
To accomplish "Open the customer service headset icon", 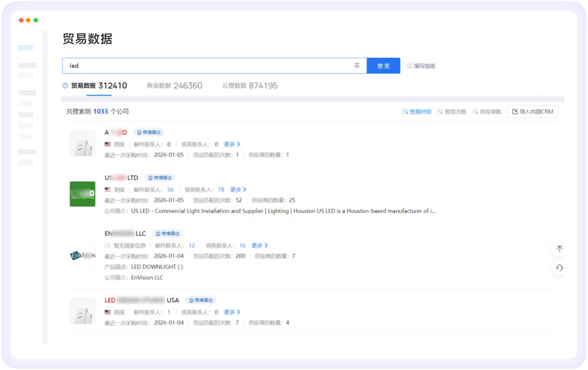I will click(x=559, y=268).
